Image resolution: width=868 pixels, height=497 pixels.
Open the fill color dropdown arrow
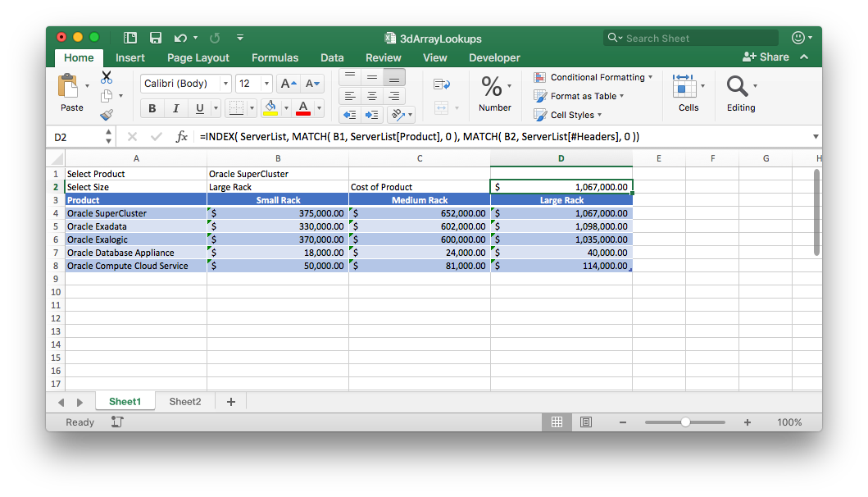click(286, 108)
